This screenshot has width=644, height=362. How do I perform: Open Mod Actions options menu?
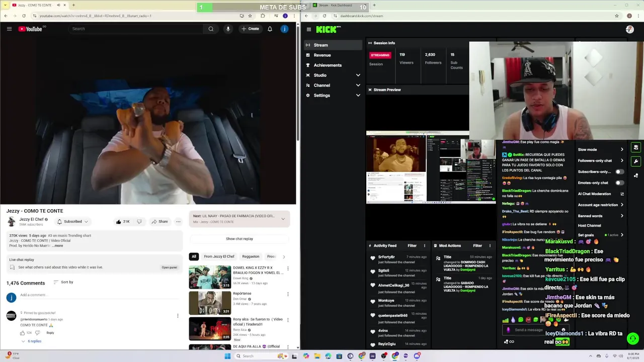coord(490,246)
